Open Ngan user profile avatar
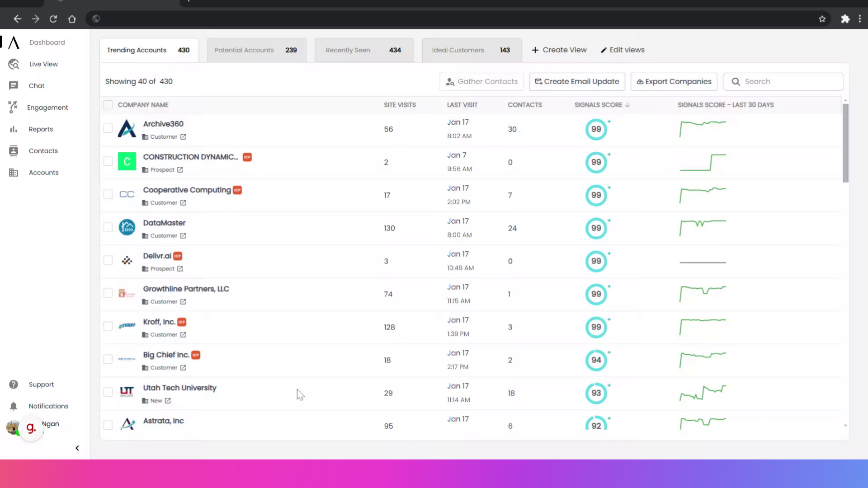This screenshot has width=868, height=488. click(x=13, y=427)
